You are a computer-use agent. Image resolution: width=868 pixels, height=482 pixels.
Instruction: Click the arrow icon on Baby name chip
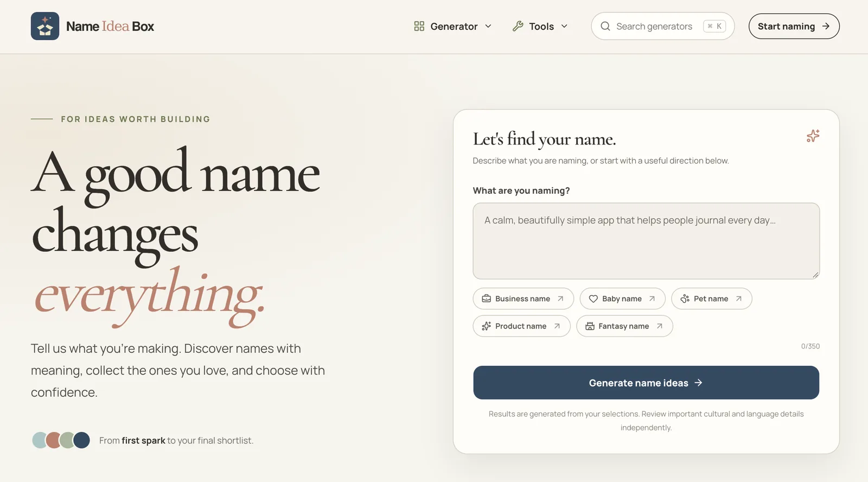(652, 299)
